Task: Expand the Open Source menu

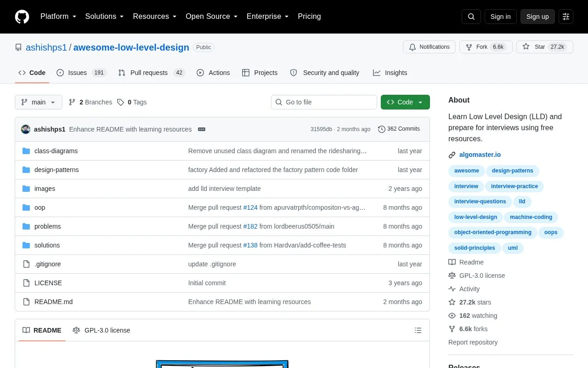Action: click(x=211, y=17)
